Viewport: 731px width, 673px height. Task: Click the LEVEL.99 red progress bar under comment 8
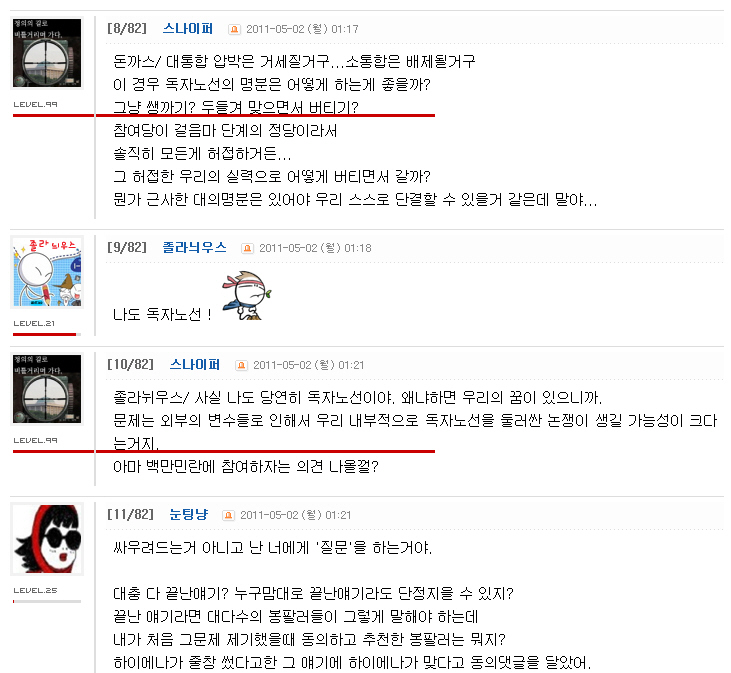pos(224,115)
